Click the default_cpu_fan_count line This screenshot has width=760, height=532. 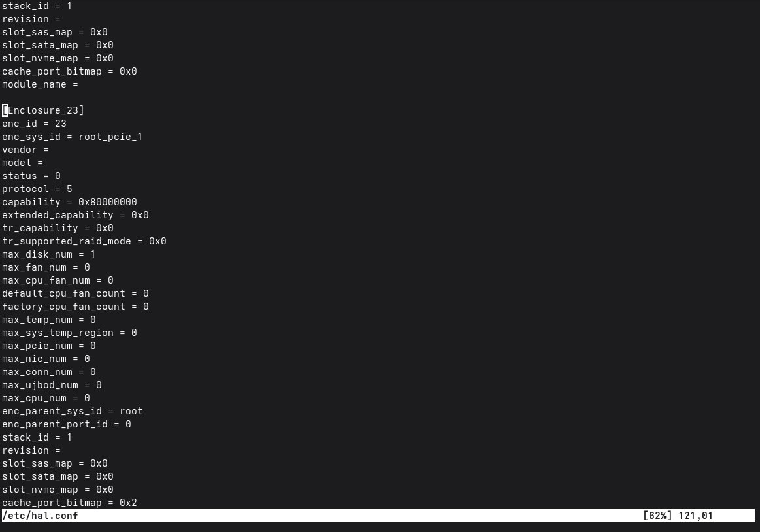75,294
